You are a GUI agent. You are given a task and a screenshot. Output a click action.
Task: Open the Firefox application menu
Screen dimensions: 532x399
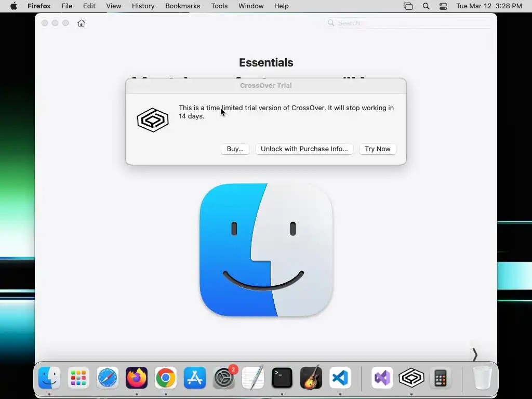pyautogui.click(x=39, y=6)
